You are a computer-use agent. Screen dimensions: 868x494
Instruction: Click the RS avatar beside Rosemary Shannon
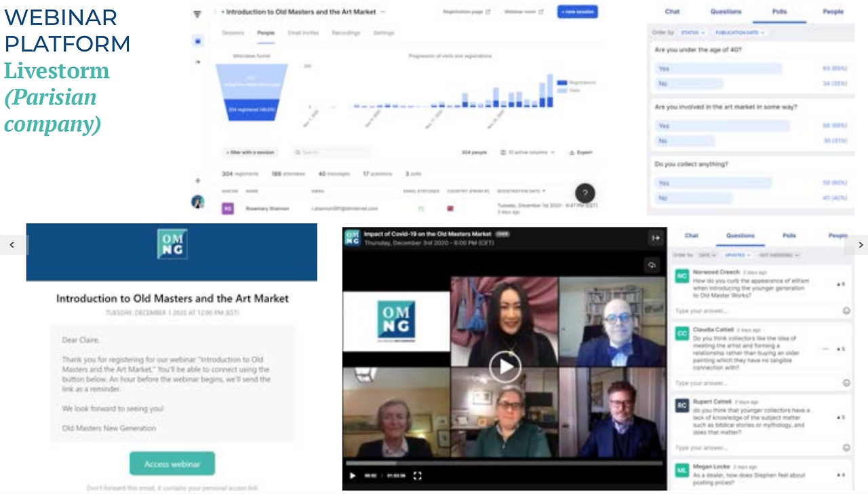[x=228, y=208]
